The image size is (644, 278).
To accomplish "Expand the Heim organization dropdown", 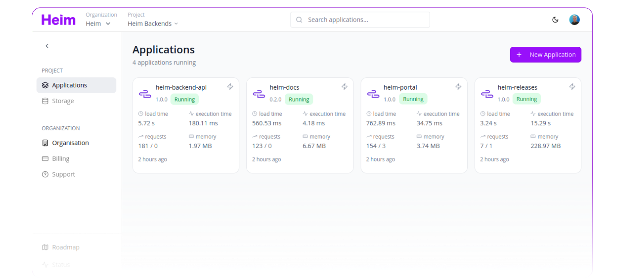I will (x=98, y=24).
